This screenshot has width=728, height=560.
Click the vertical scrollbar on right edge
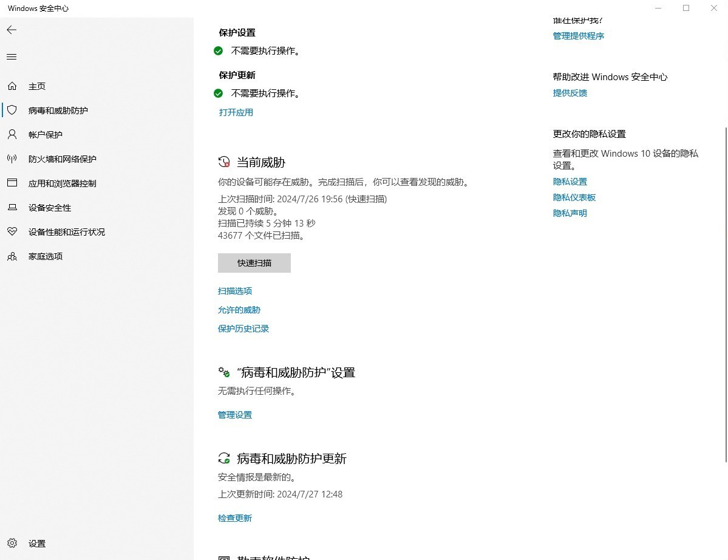[x=726, y=295]
